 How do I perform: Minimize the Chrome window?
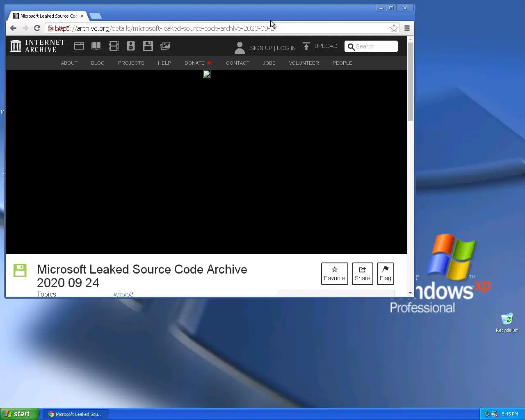(x=381, y=8)
